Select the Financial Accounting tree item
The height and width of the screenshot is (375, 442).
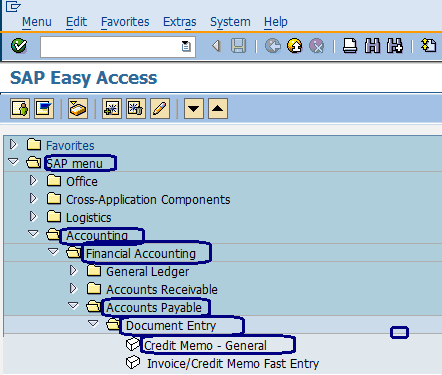[x=141, y=254]
